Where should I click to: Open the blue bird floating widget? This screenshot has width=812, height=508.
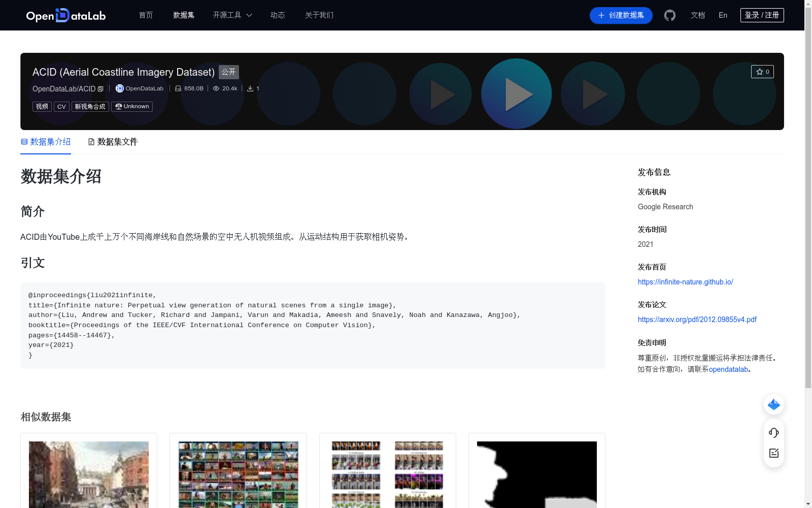(774, 404)
